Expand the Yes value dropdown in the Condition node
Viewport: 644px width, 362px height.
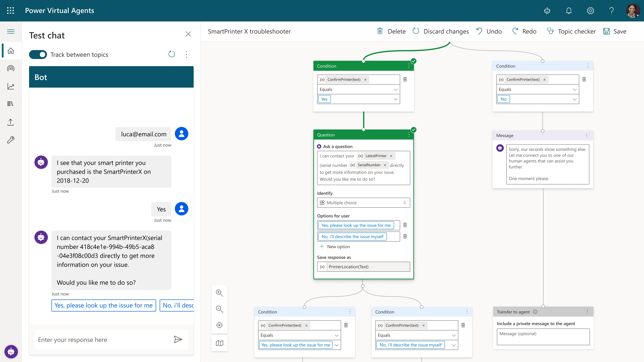coord(396,99)
